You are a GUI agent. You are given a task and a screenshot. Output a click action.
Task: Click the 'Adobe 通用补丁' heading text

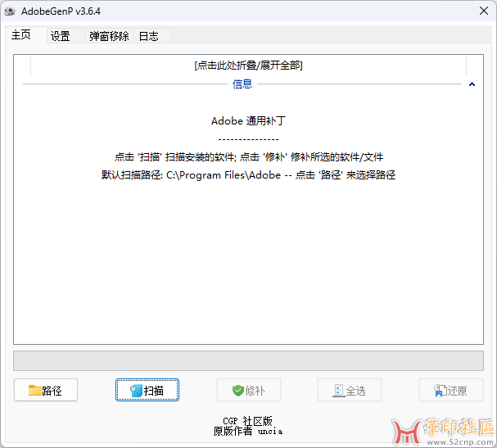249,120
